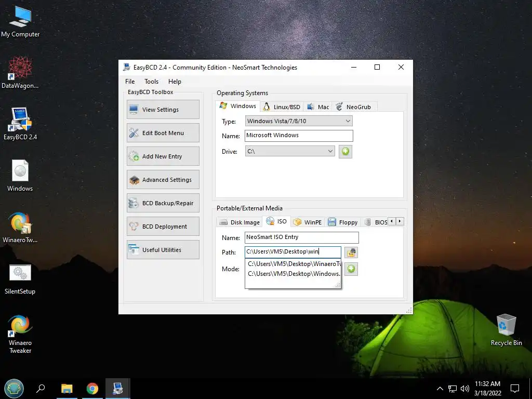
Task: Open Add New Entry section
Action: (163, 156)
